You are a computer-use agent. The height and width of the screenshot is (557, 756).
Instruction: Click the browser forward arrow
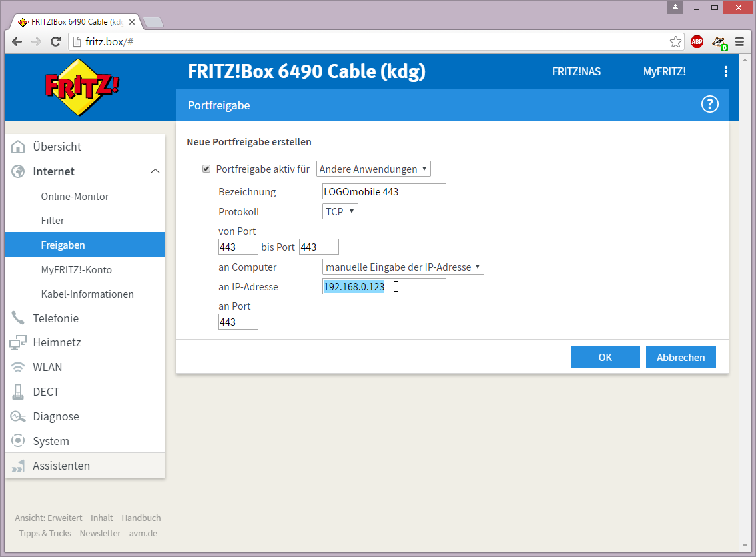[36, 42]
